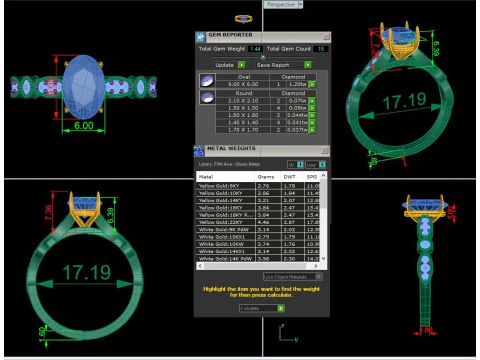Click the Save Report label
The width and height of the screenshot is (480, 360).
point(273,65)
